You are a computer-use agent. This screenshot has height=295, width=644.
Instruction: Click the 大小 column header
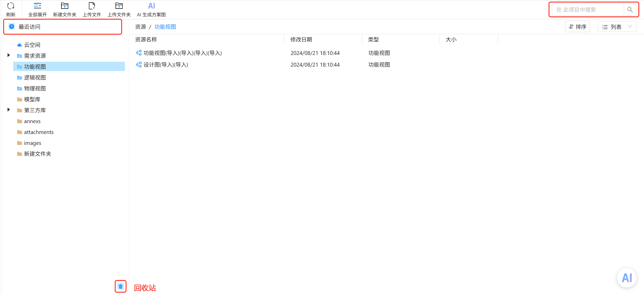[x=451, y=39]
